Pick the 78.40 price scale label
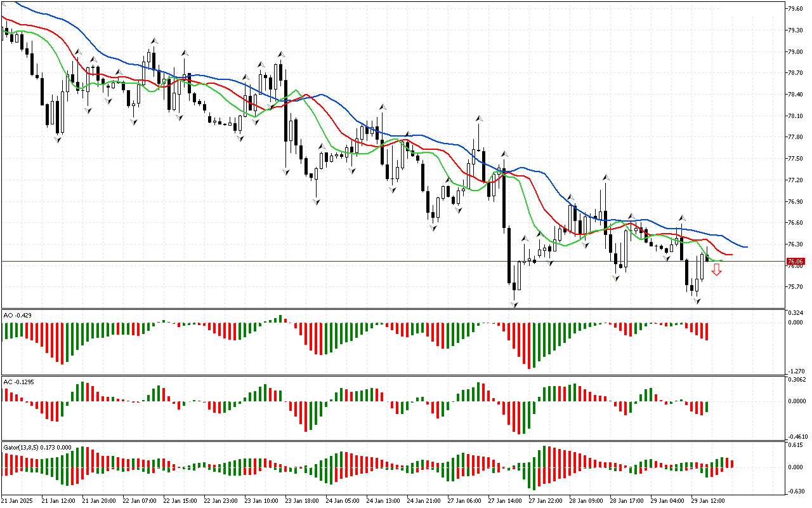Viewport: 812px width, 508px height. [x=796, y=95]
